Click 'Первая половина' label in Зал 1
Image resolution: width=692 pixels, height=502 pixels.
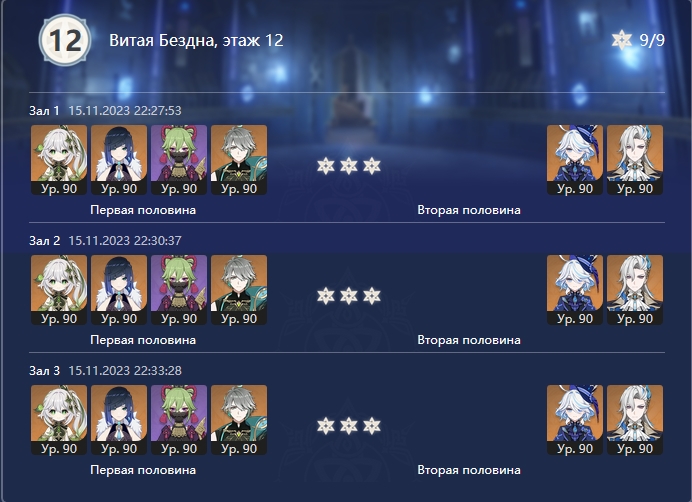[143, 210]
